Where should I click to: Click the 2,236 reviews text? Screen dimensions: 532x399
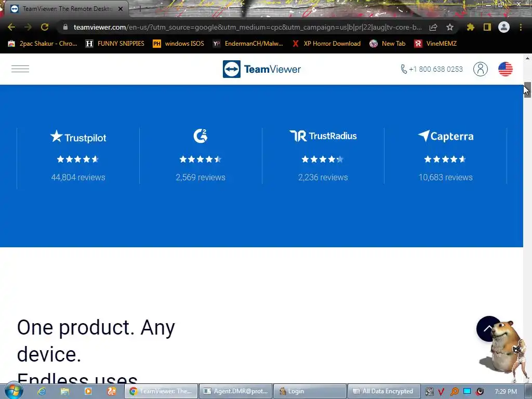[x=323, y=177]
